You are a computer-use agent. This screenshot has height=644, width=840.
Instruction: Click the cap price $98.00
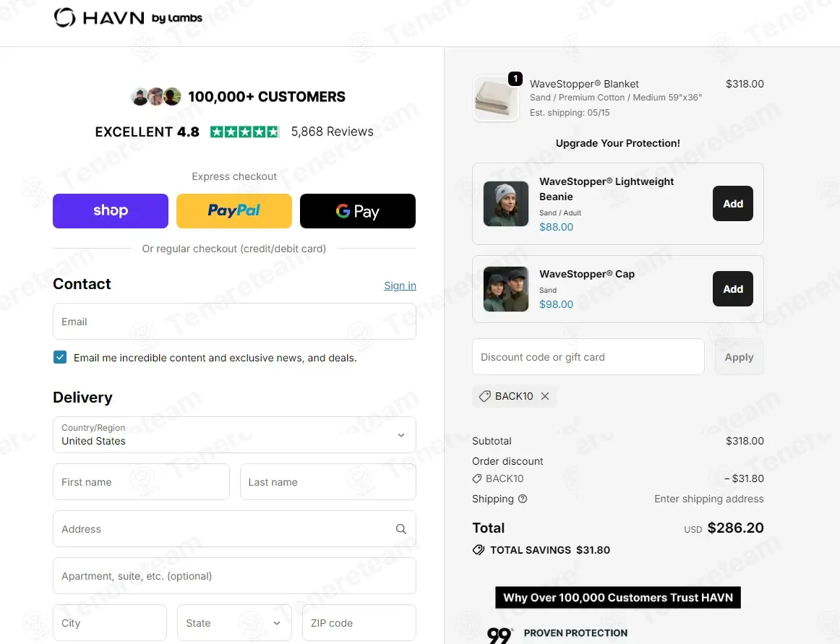tap(556, 304)
